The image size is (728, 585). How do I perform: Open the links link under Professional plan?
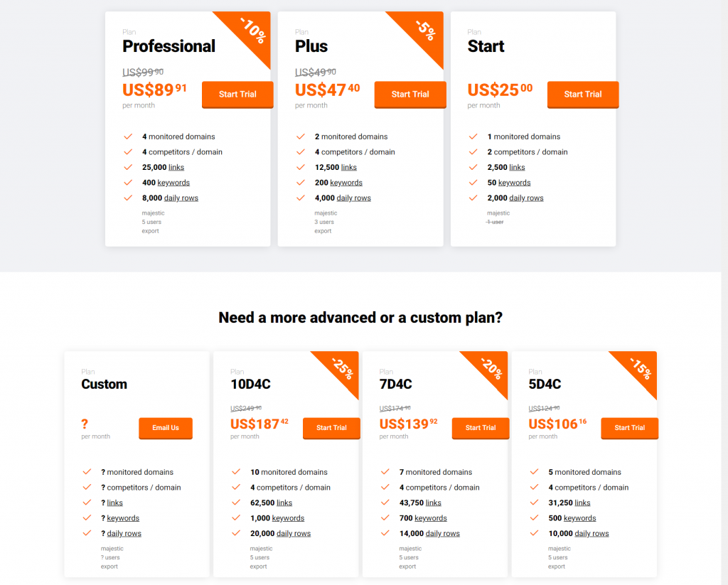(x=176, y=168)
